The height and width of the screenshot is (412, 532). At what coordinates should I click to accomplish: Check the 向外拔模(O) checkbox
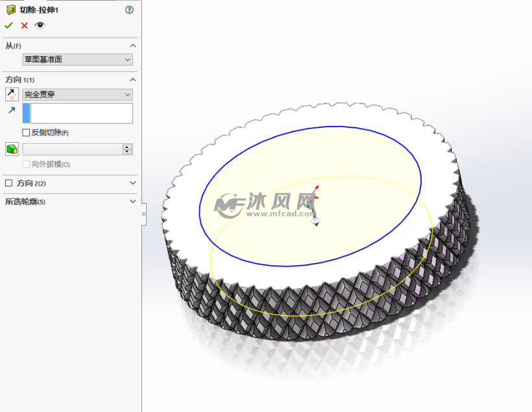point(26,164)
